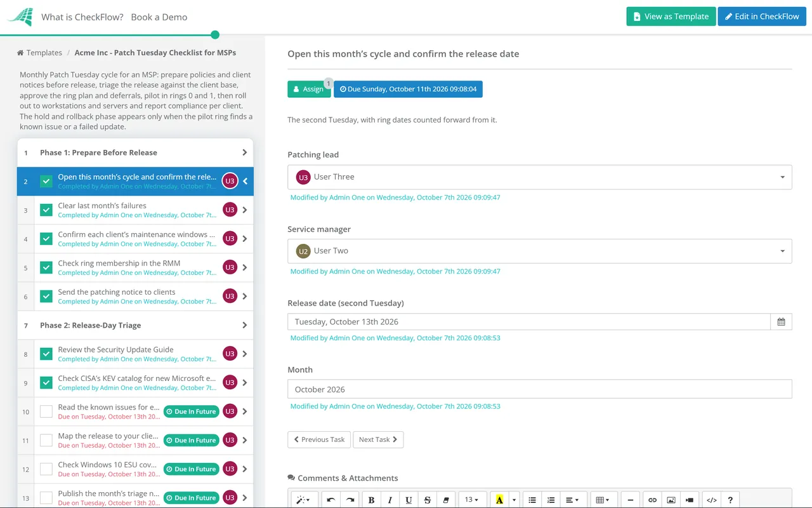Uncheck Confirm each client's maintenance windows task
Image resolution: width=812 pixels, height=508 pixels.
pyautogui.click(x=46, y=239)
